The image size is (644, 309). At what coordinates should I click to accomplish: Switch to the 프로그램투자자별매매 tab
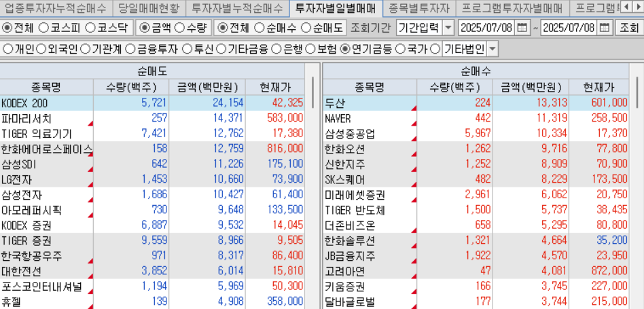[512, 7]
